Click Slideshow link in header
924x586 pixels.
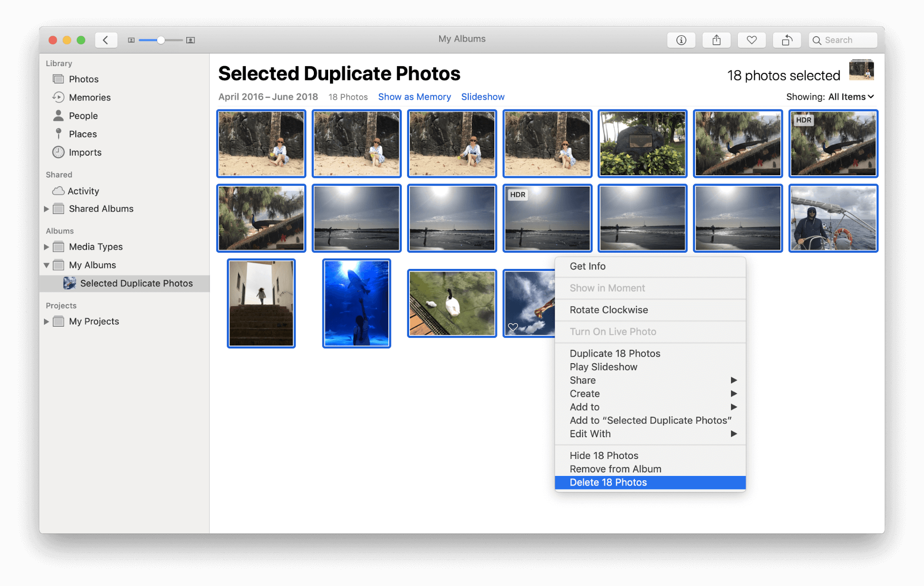[483, 97]
